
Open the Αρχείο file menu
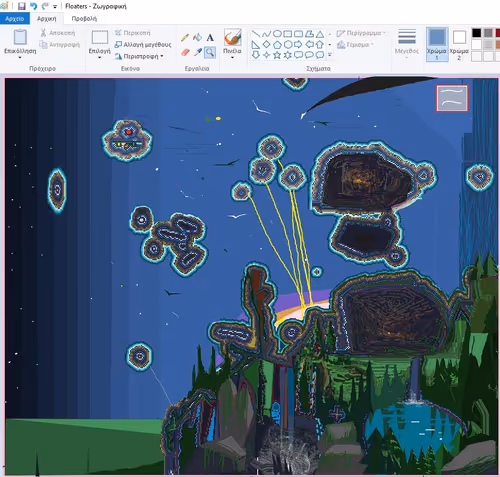pos(15,19)
